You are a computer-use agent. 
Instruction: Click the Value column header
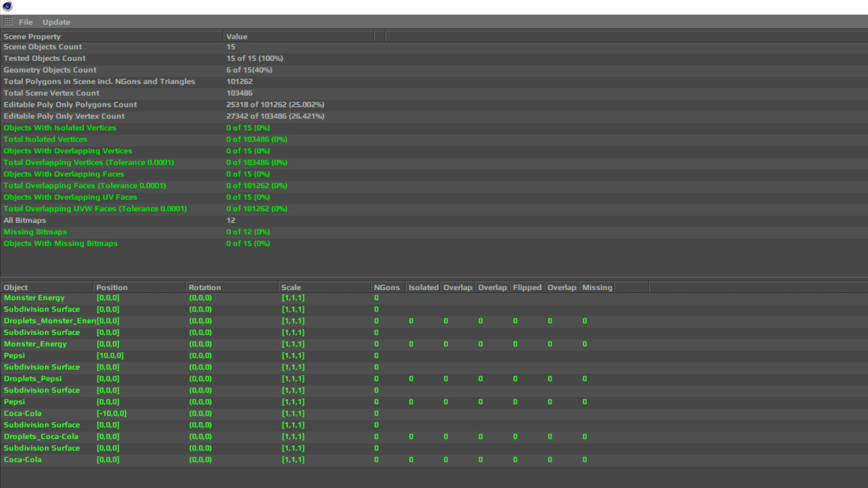click(x=236, y=37)
